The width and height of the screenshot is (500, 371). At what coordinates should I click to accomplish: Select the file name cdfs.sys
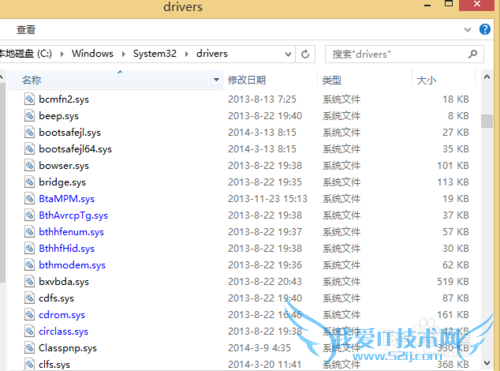coord(56,299)
